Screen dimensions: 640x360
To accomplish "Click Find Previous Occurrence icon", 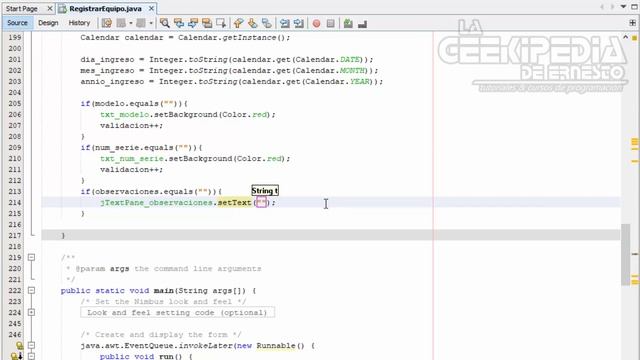I will click(x=179, y=23).
